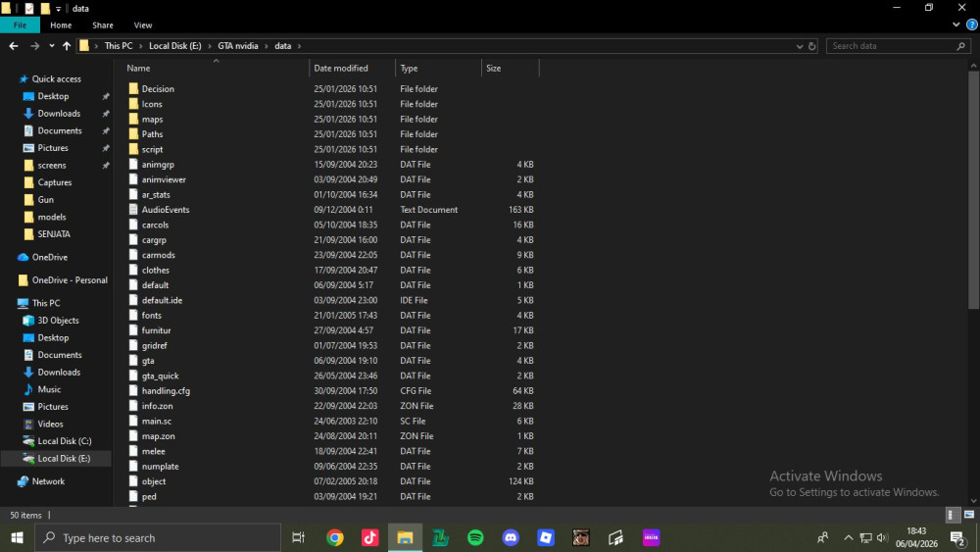Switch to the Home ribbon tab

61,25
